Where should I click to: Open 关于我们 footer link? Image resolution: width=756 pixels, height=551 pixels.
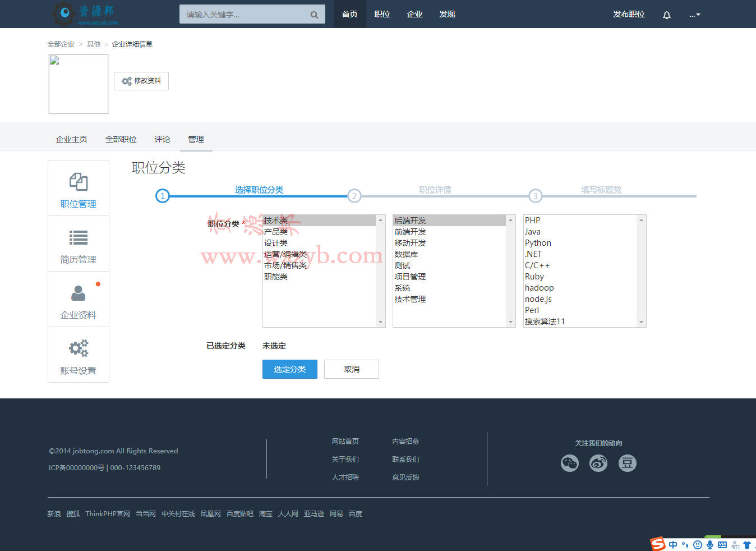(345, 460)
